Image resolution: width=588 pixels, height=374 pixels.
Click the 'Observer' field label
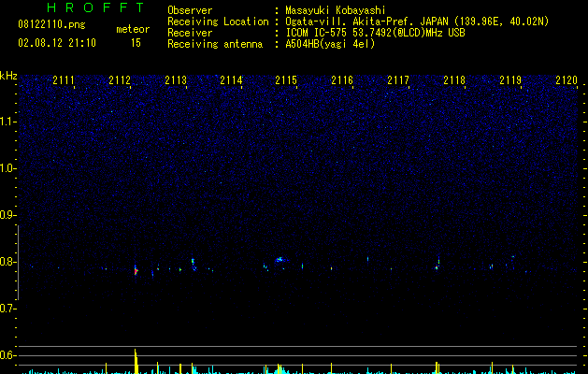190,10
